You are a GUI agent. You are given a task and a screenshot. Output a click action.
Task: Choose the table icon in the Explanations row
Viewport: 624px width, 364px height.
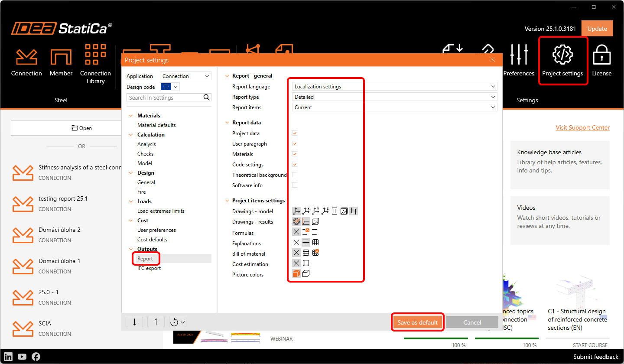(315, 243)
